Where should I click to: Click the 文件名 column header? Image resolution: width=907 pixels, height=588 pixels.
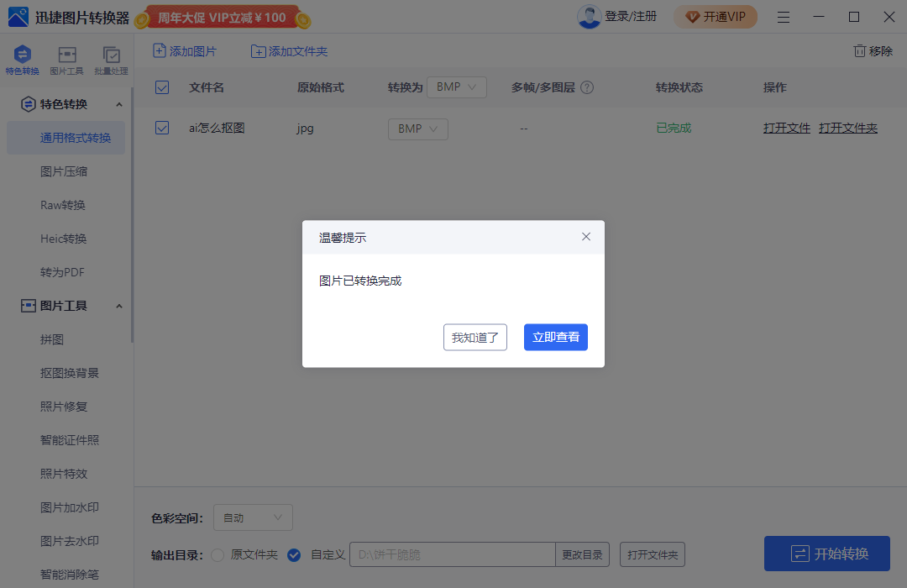click(207, 87)
